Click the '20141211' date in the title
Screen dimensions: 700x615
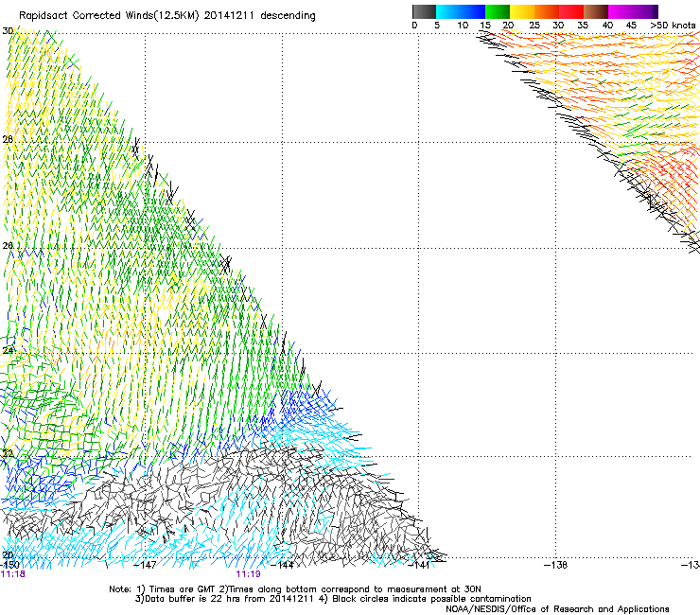[229, 16]
